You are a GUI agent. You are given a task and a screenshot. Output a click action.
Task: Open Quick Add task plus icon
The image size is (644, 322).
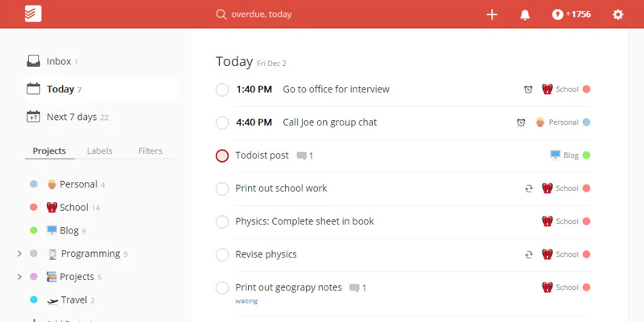492,14
